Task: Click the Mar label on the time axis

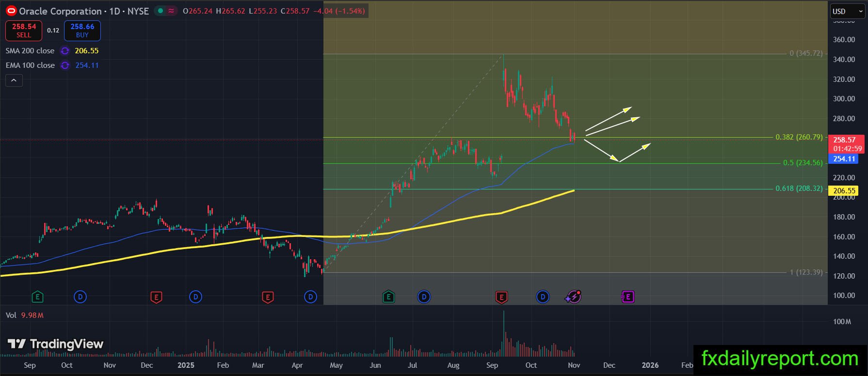Action: click(258, 365)
